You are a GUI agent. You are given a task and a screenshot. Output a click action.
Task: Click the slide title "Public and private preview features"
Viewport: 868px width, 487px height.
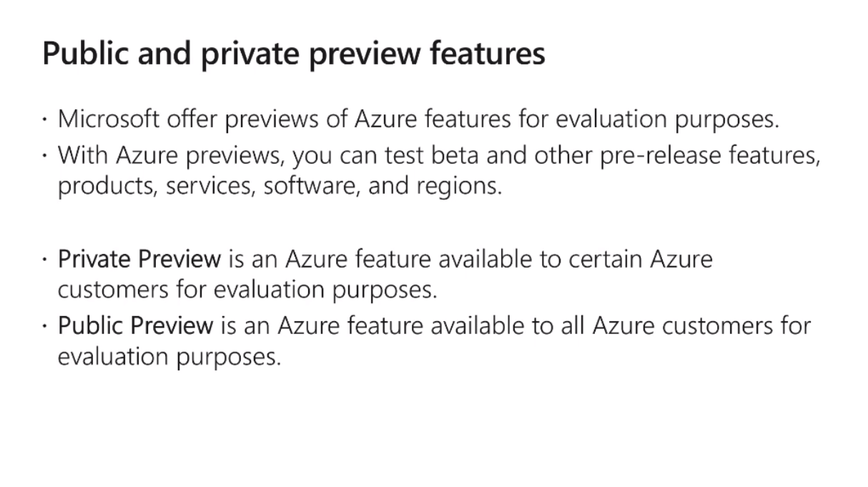[293, 54]
